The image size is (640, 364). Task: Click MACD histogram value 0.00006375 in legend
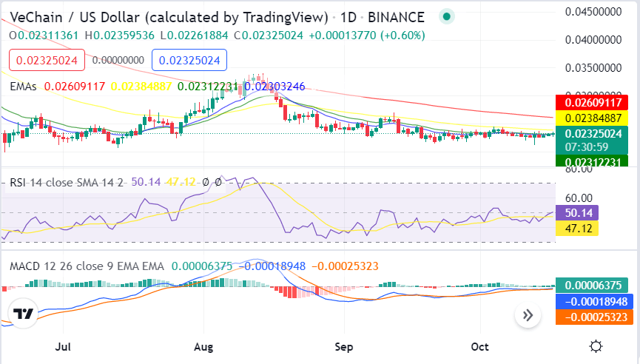pos(202,266)
